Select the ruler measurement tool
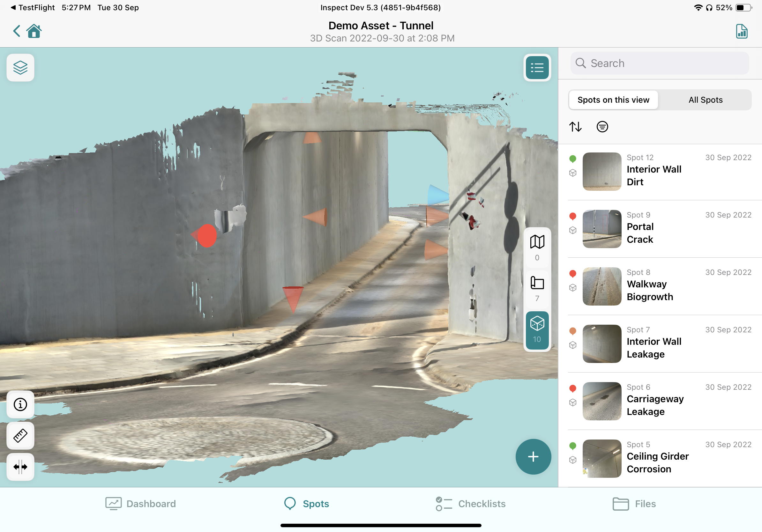Screen dimensions: 762x532 (x=20, y=435)
